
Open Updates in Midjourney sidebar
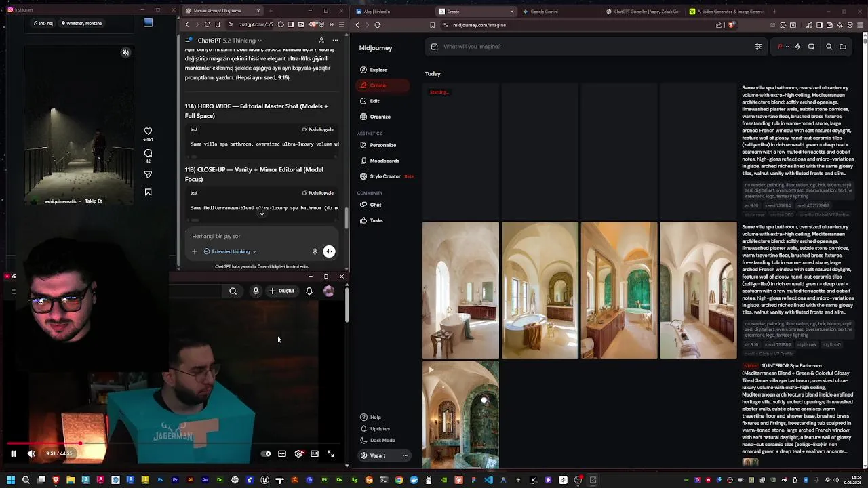click(x=375, y=428)
